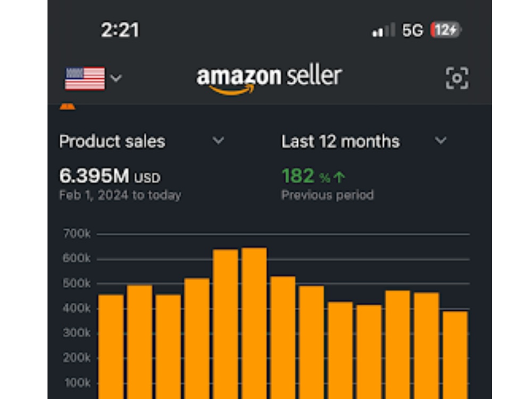
Task: Tap the 5G network status indicator
Action: (x=413, y=30)
